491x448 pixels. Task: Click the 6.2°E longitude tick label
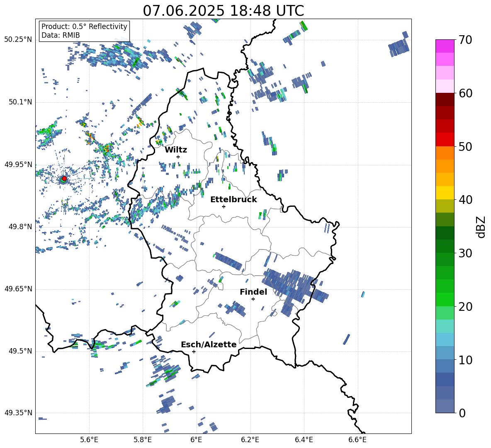click(250, 440)
